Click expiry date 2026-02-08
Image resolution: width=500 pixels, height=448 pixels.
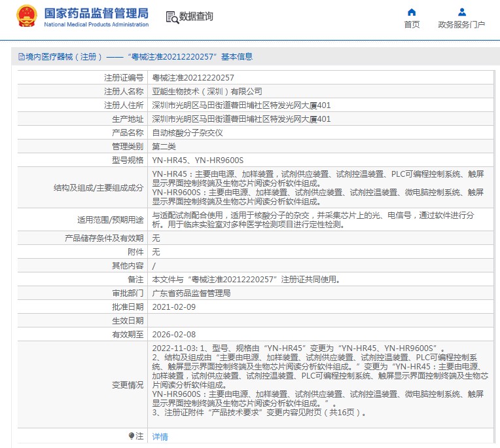[173, 333]
